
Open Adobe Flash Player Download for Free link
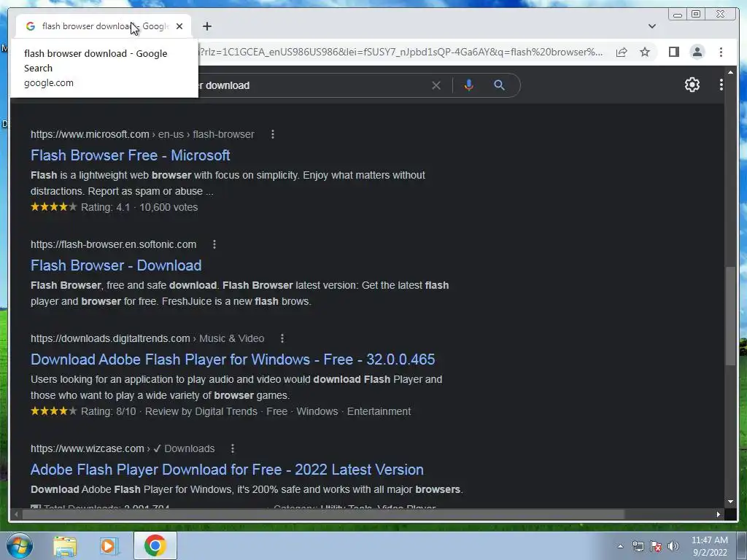click(227, 470)
